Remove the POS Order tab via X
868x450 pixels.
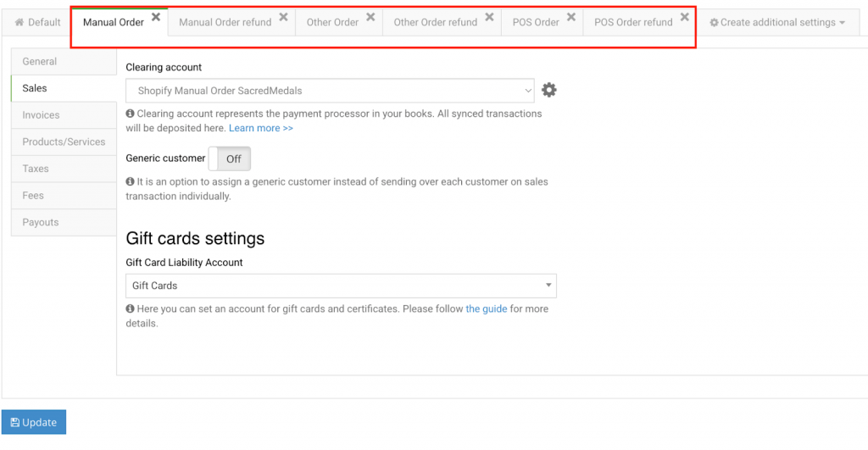click(x=571, y=17)
